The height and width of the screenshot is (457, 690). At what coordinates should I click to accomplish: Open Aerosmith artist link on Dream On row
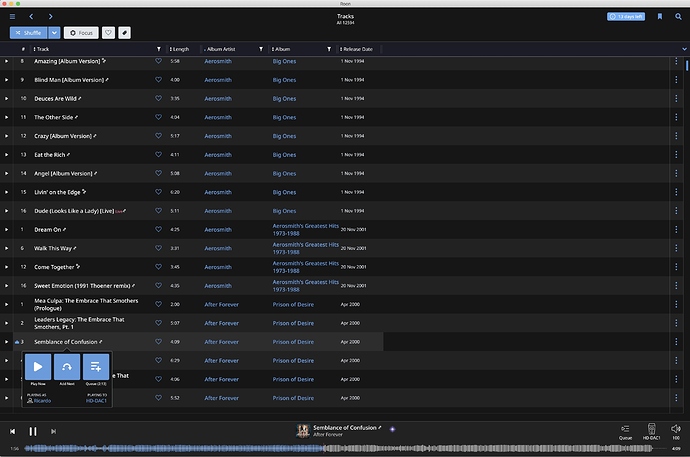[x=218, y=230]
